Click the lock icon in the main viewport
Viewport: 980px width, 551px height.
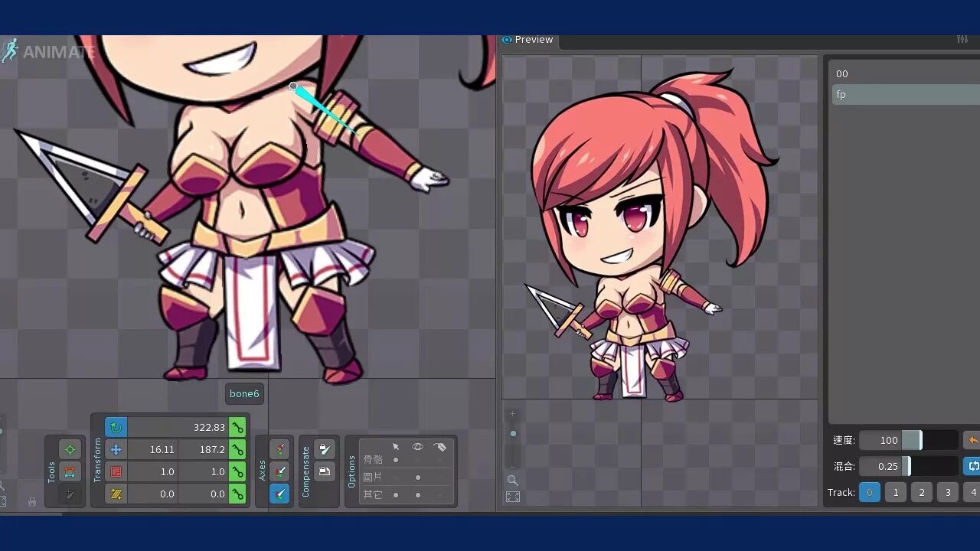[x=32, y=502]
